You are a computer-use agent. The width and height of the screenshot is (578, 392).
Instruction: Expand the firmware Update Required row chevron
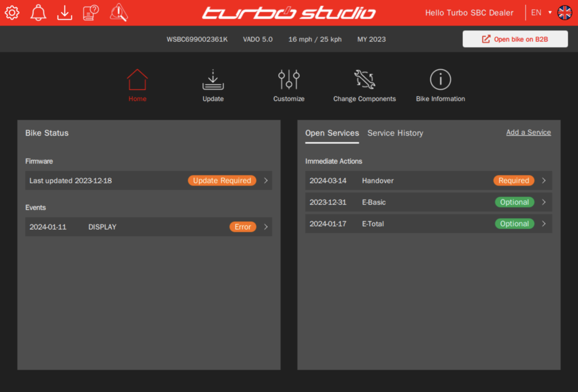click(266, 180)
